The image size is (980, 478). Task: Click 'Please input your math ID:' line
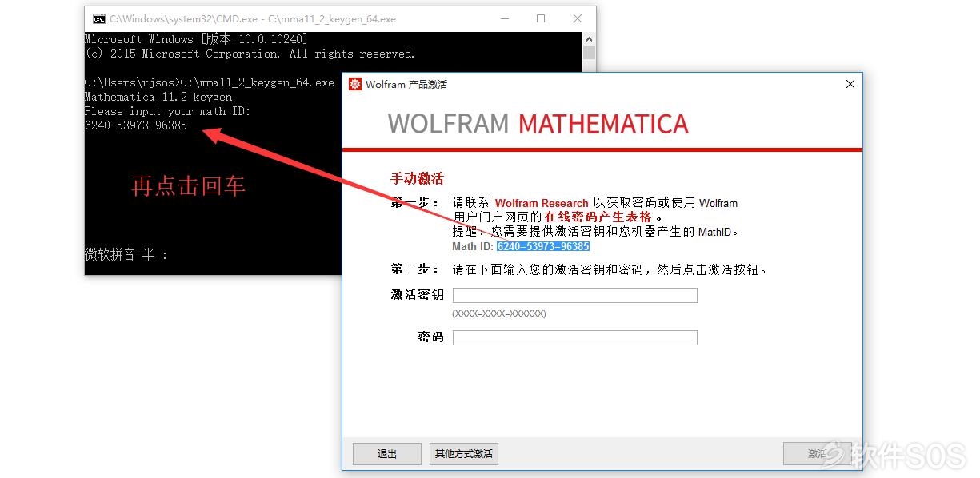[x=168, y=111]
